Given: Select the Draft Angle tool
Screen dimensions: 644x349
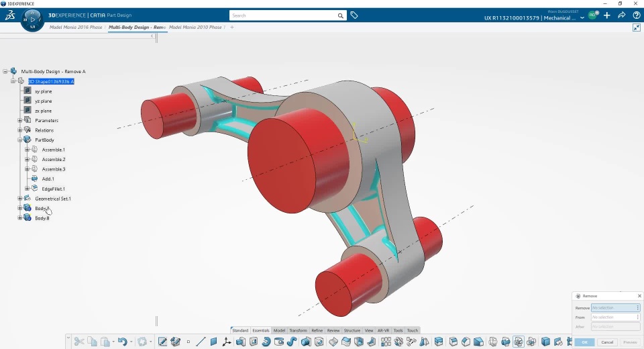Looking at the screenshot, I should point(478,342).
